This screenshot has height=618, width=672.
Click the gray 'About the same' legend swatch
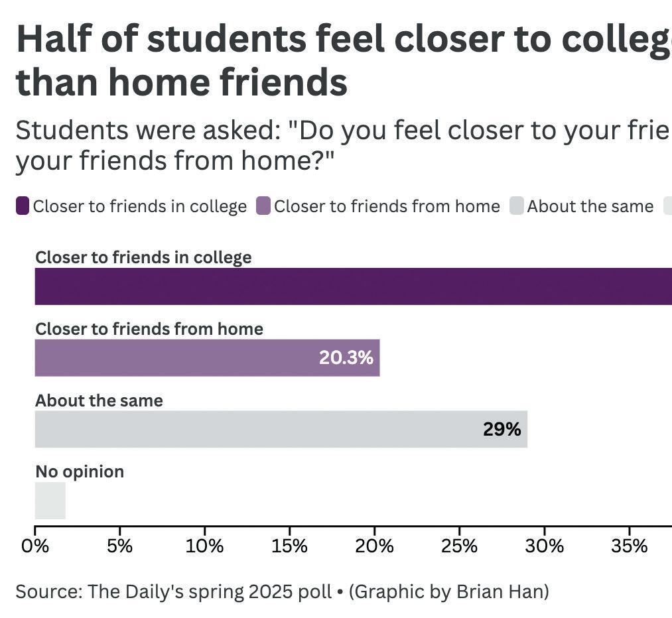517,206
